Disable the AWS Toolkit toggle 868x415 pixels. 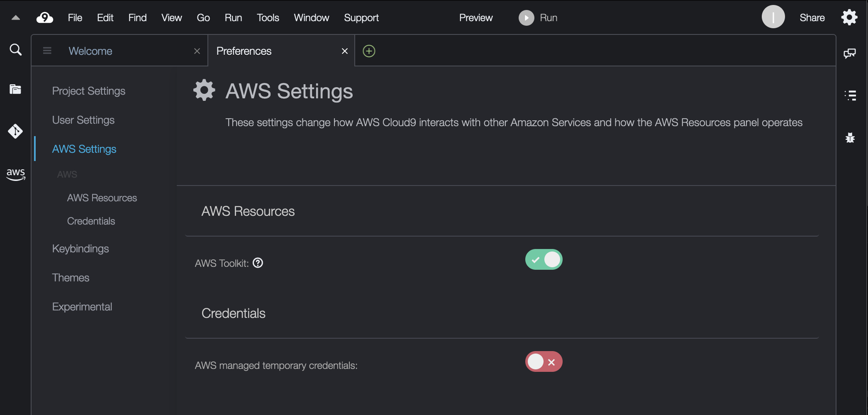click(544, 259)
